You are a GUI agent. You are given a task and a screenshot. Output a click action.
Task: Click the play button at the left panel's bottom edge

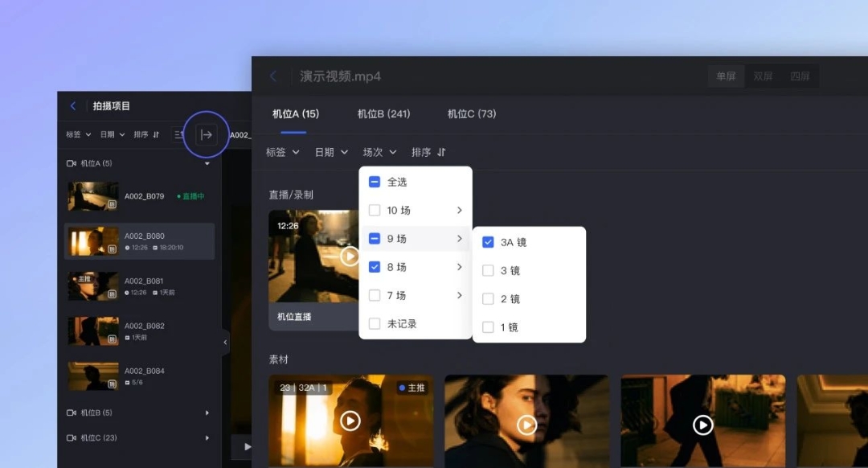click(x=247, y=446)
